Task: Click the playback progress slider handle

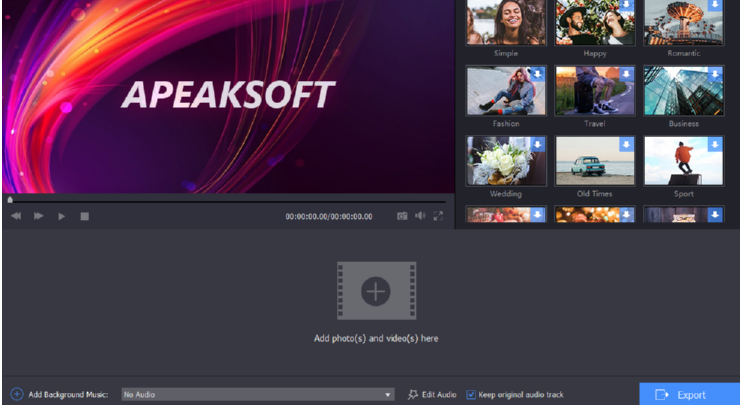Action: [10, 200]
